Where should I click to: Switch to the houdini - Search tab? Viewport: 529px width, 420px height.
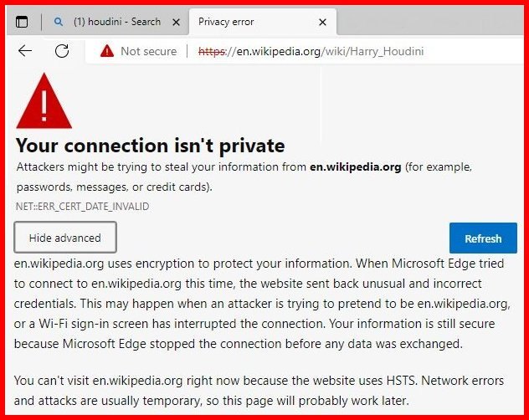pos(116,22)
